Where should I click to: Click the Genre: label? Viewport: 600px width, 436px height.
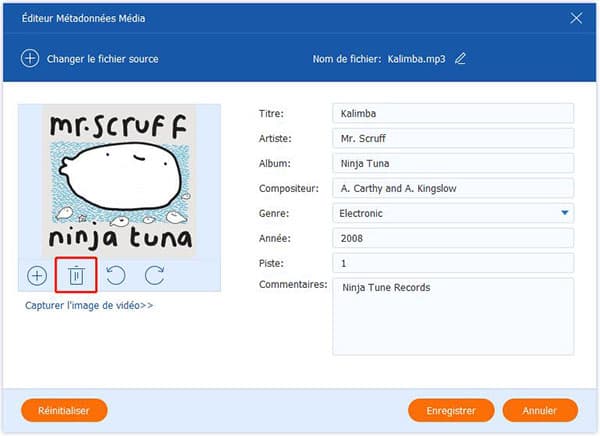click(274, 213)
